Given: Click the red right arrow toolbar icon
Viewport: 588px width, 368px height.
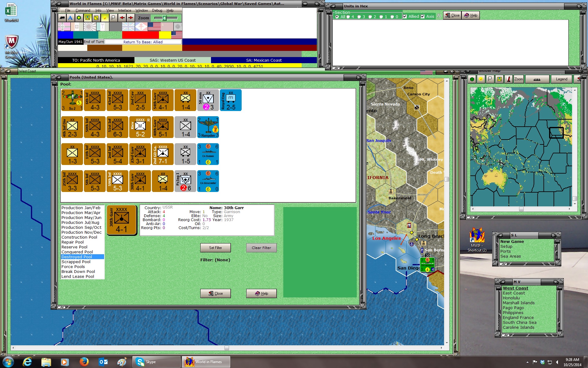Looking at the screenshot, I should click(130, 18).
